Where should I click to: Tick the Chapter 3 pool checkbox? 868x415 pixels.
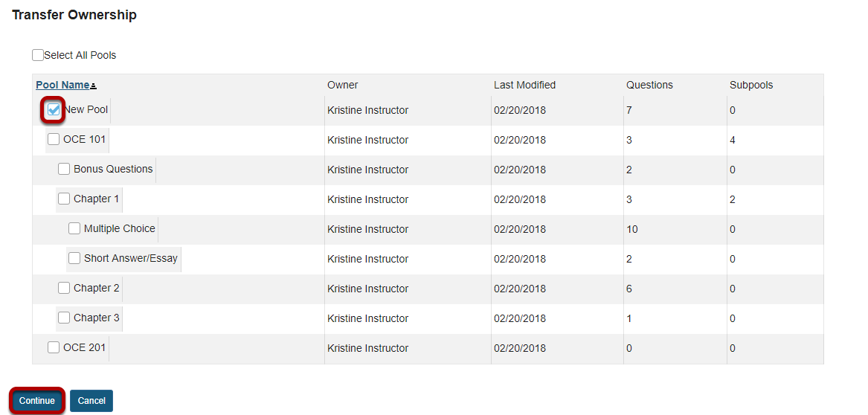(x=64, y=318)
